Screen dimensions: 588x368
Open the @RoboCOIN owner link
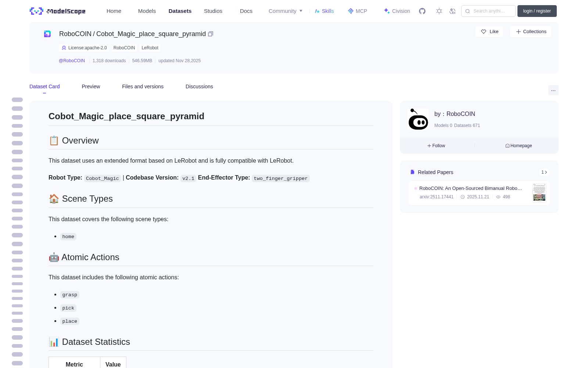pos(72,61)
